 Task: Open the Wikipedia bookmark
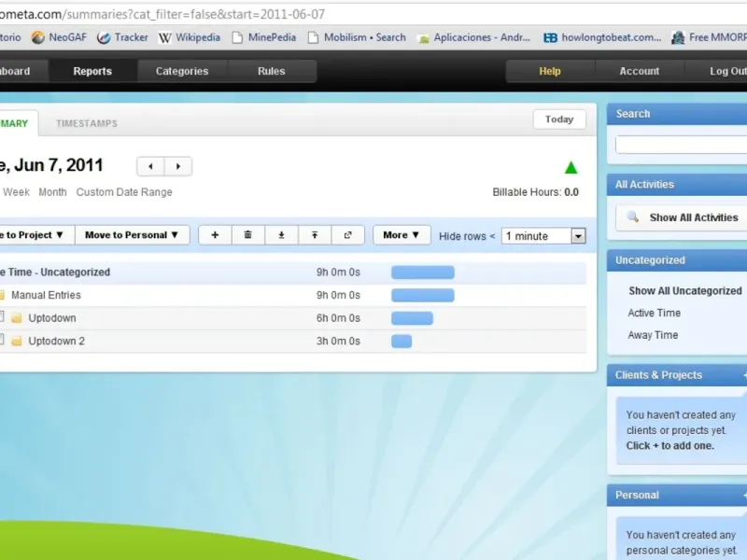[x=190, y=37]
